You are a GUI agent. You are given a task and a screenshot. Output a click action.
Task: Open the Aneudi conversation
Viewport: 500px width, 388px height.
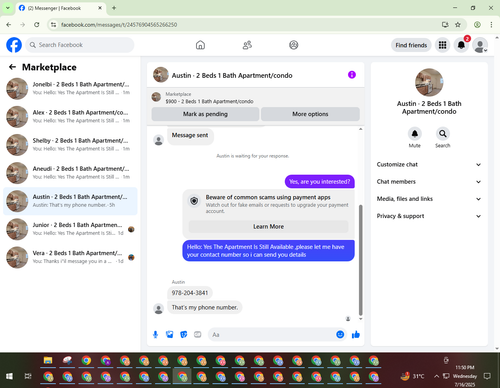[x=70, y=173]
